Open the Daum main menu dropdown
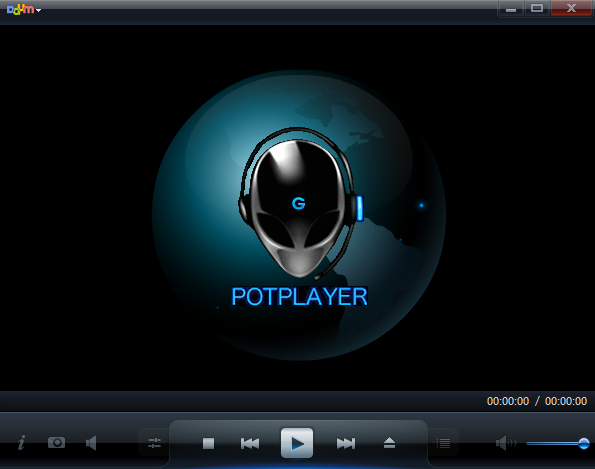The height and width of the screenshot is (469, 595). (24, 9)
